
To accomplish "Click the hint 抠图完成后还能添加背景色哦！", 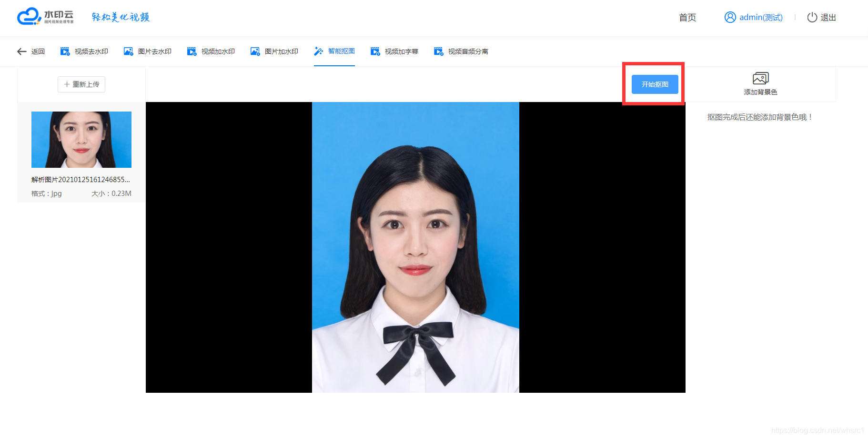I will 760,117.
